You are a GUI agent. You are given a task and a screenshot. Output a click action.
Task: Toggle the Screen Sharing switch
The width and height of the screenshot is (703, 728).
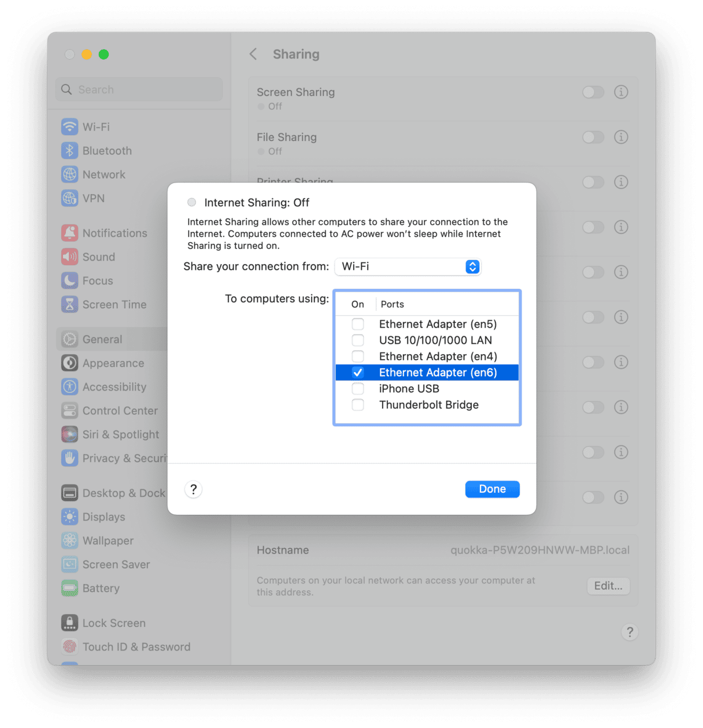593,92
